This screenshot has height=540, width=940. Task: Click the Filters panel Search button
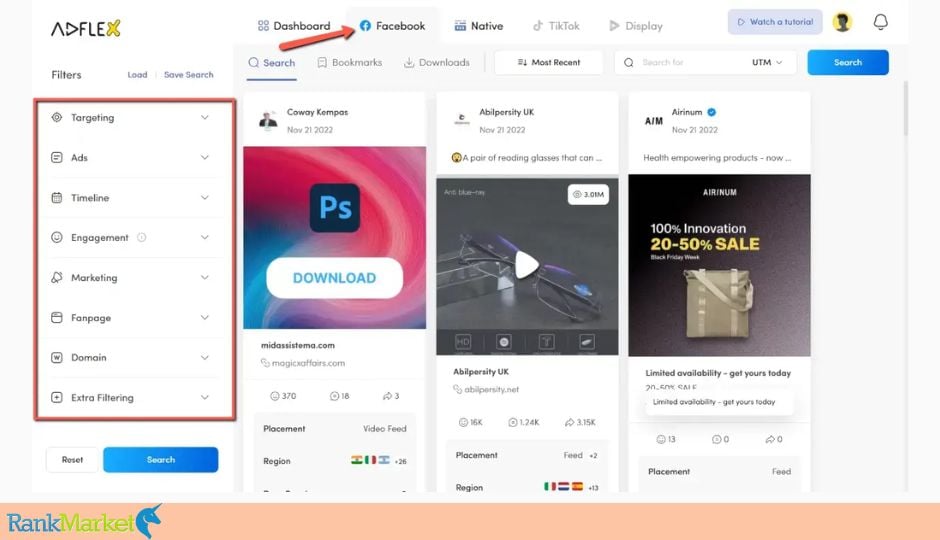tap(161, 460)
